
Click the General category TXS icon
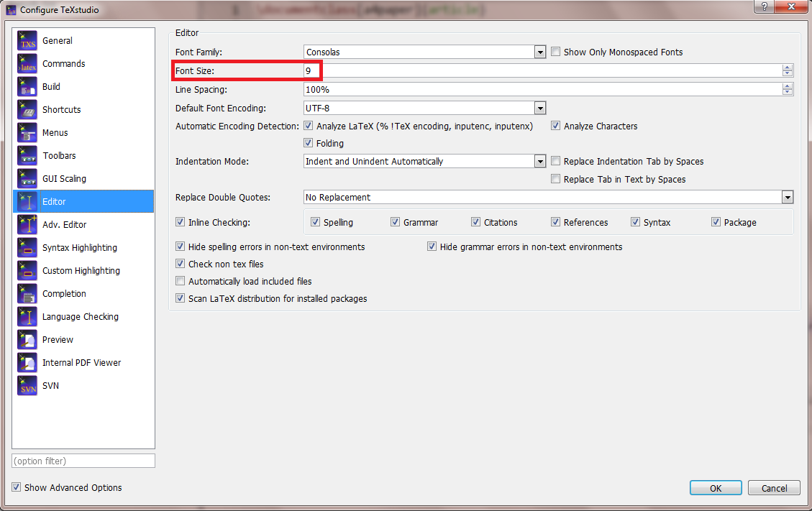[27, 40]
